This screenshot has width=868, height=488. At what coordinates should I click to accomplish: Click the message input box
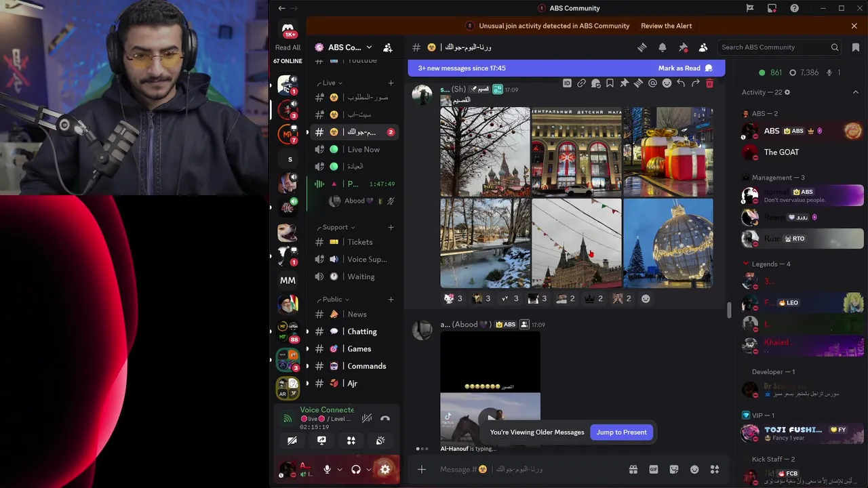coord(529,469)
